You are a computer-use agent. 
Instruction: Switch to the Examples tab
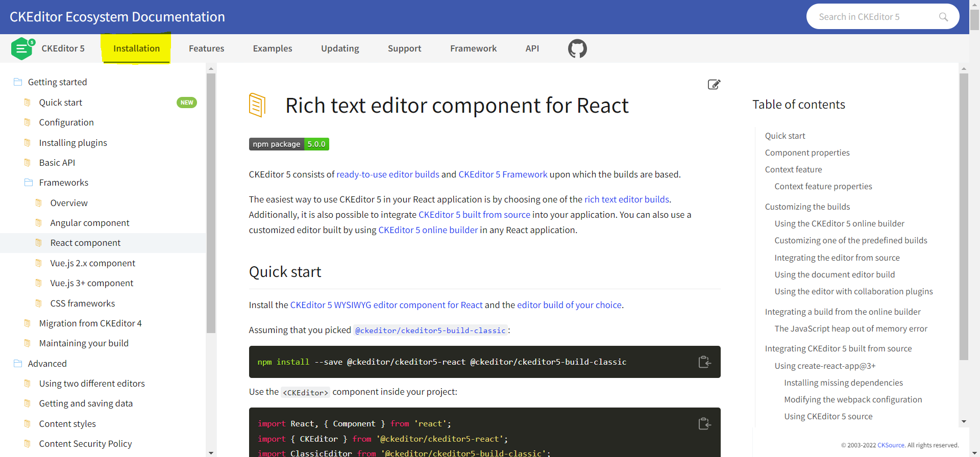coord(273,48)
